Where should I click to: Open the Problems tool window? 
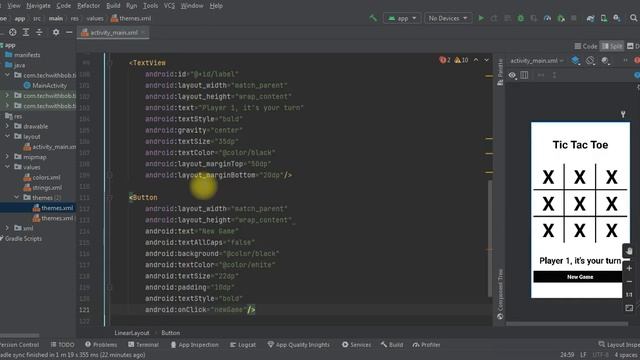point(101,345)
